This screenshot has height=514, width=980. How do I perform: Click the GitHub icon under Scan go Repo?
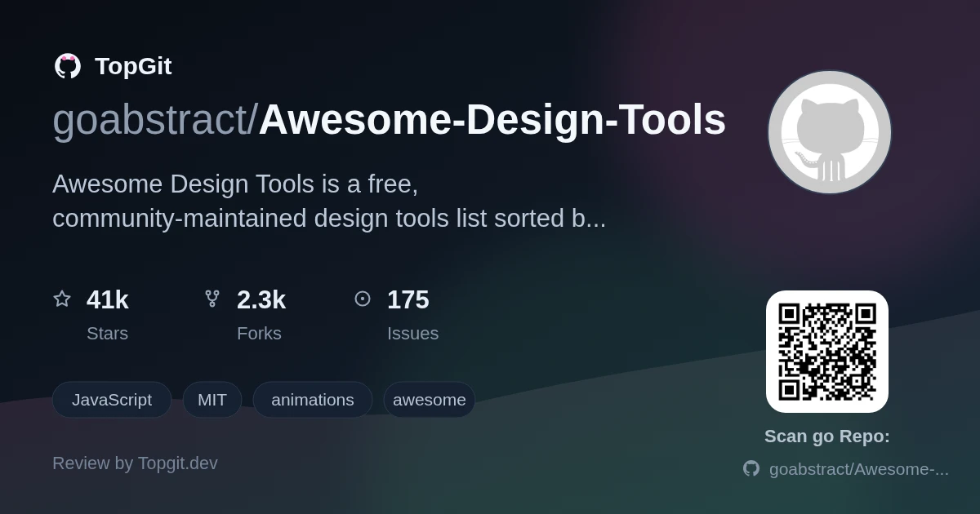pos(751,468)
